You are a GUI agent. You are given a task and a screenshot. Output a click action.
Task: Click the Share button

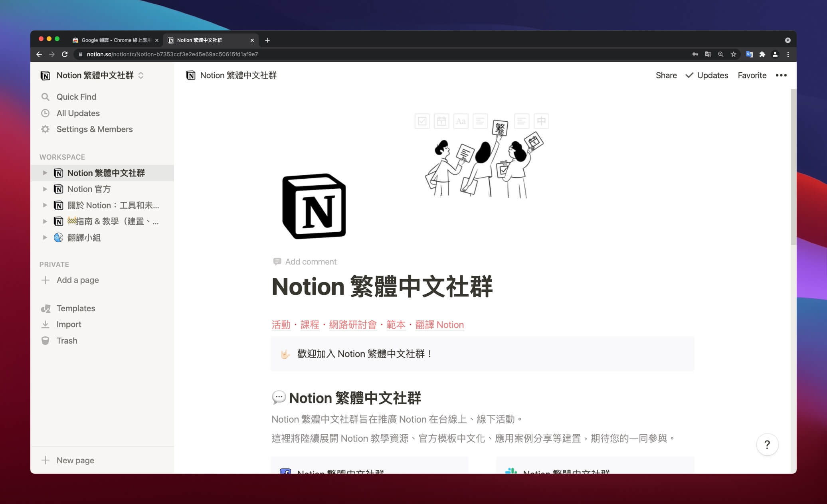coord(666,75)
